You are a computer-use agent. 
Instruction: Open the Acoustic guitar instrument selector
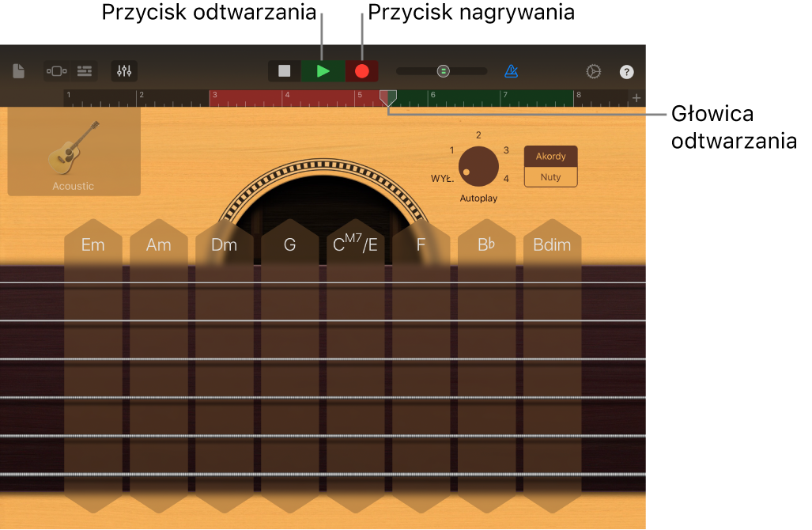tap(74, 152)
